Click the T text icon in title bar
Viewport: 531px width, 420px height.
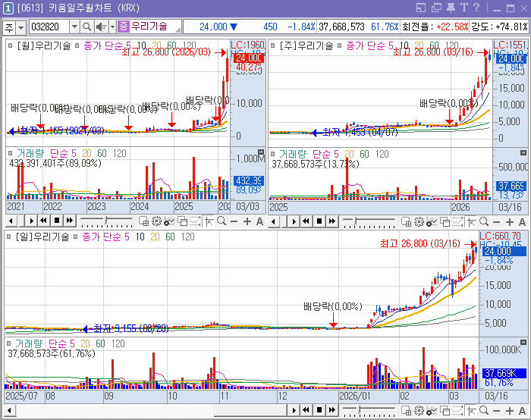click(x=463, y=8)
